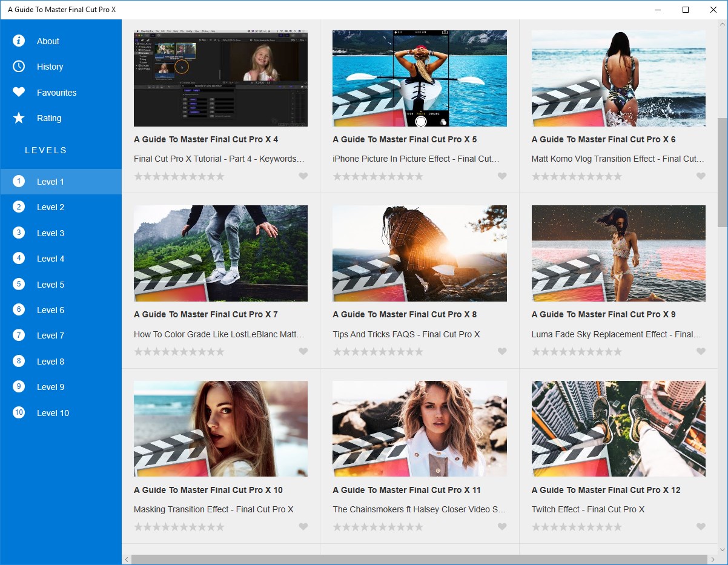This screenshot has height=565, width=728.
Task: Open 'Tips And Tricks FAQS' video title
Action: (x=406, y=334)
